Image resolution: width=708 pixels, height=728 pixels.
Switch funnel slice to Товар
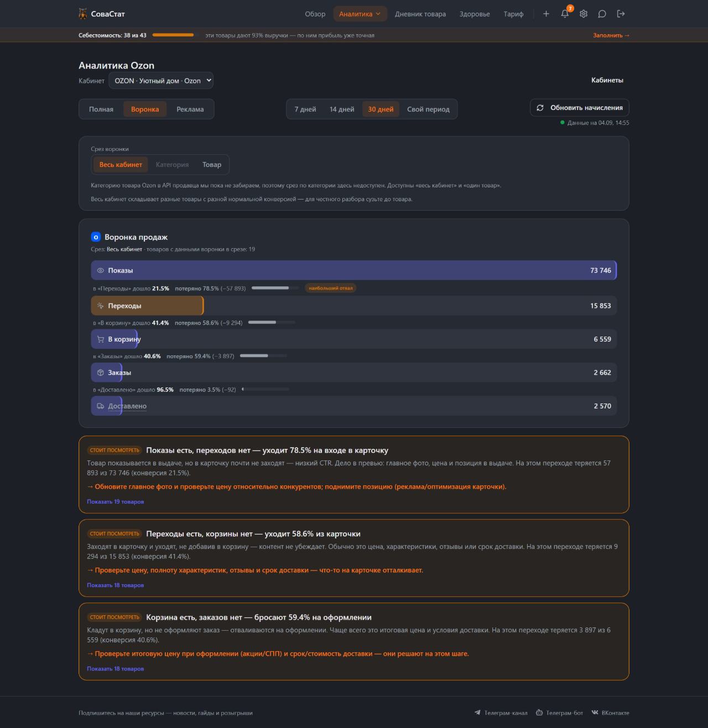pos(212,165)
